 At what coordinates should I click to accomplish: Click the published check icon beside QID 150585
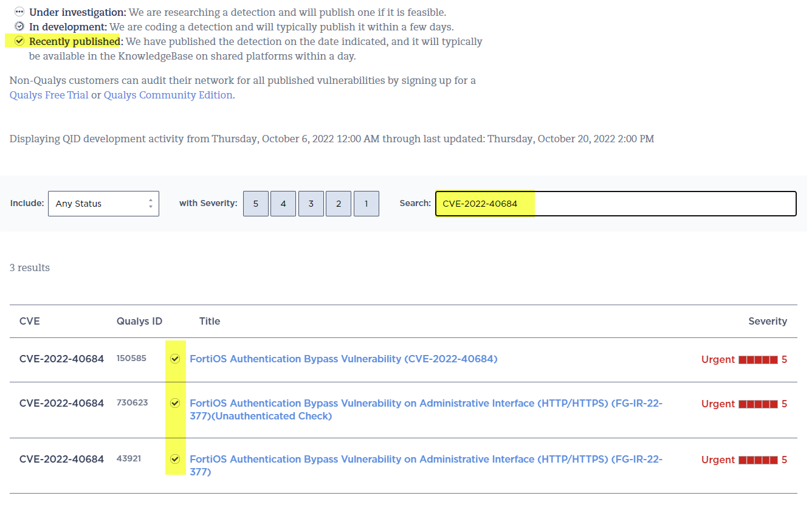[x=175, y=359]
